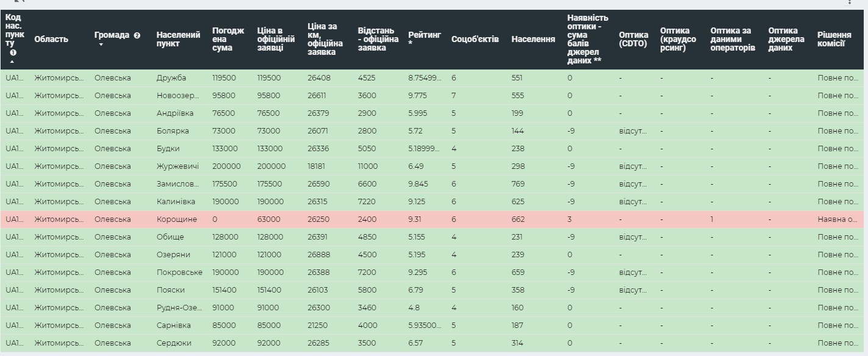Click sort priority badge 1 in Код нас. пункту header

point(13,53)
